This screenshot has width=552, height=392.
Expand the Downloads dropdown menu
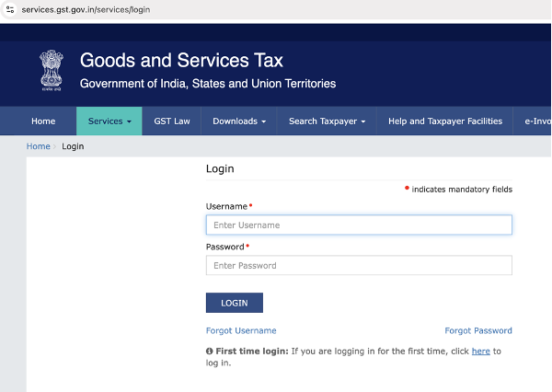click(239, 121)
